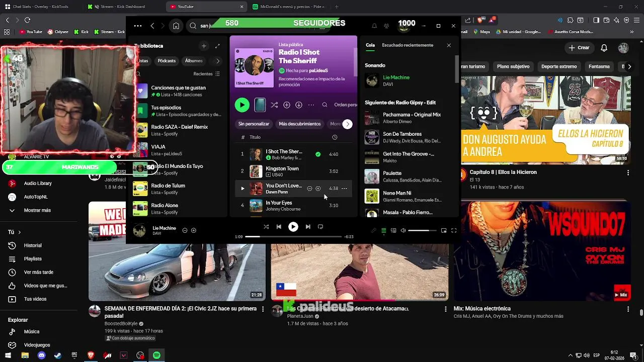This screenshot has height=362, width=644.
Task: Select Más descubrimientos chip
Action: pyautogui.click(x=300, y=124)
